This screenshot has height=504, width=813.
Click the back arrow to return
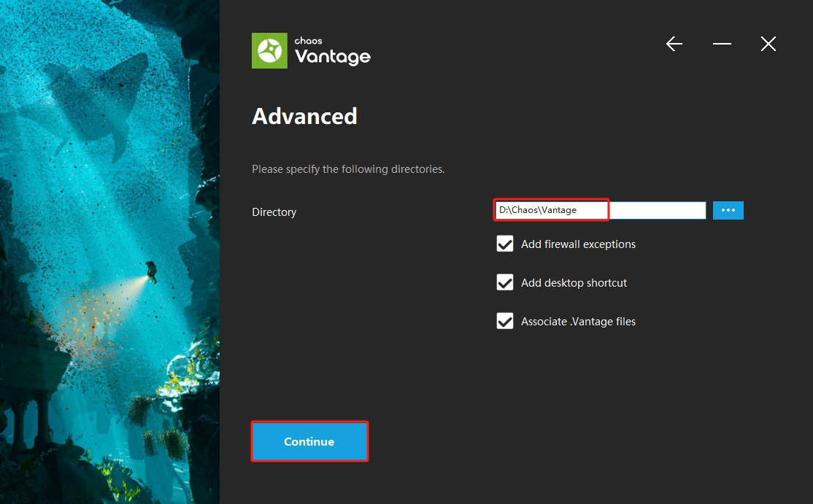tap(674, 44)
